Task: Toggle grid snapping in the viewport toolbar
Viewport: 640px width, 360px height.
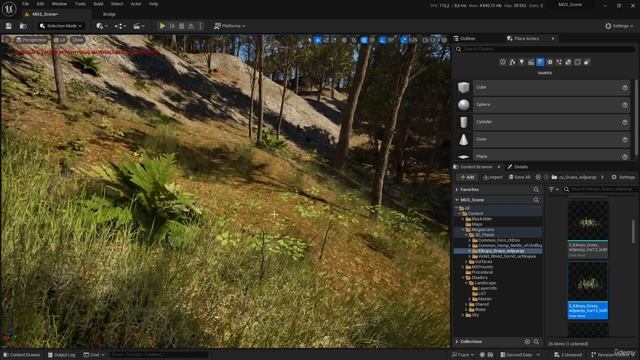Action: click(364, 40)
